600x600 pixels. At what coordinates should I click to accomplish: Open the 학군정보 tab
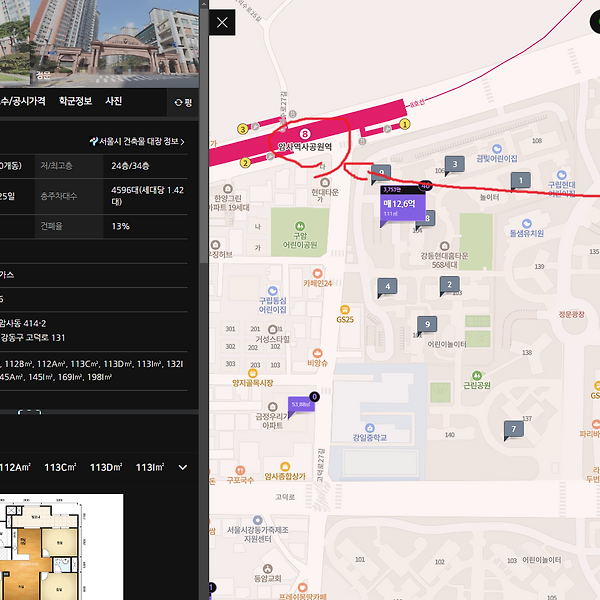75,101
